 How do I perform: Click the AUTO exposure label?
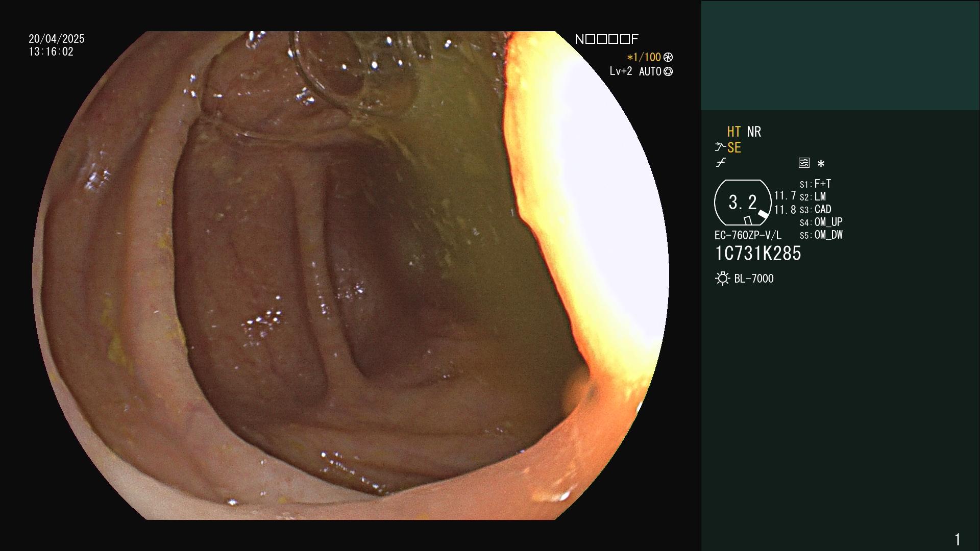[x=650, y=72]
